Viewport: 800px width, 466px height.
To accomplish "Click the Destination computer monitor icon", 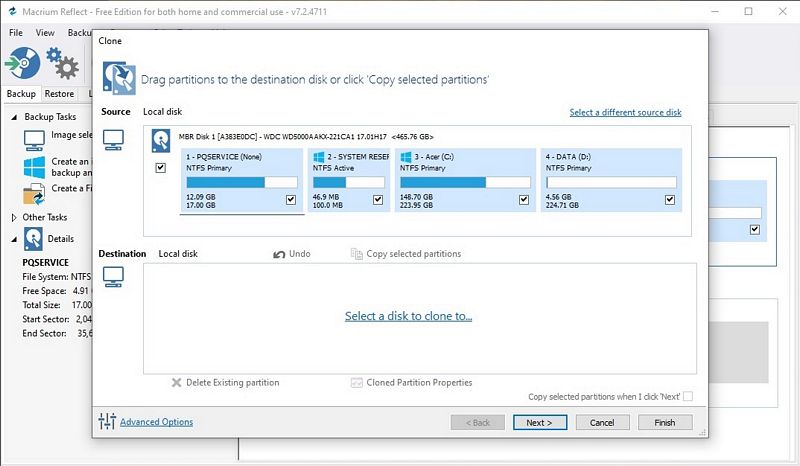I will pos(113,277).
